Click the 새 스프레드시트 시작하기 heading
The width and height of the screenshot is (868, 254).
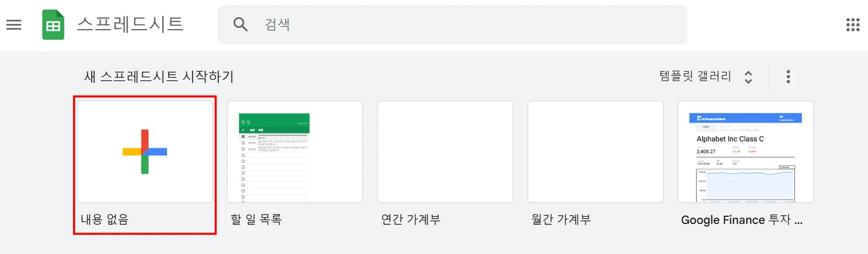click(159, 77)
